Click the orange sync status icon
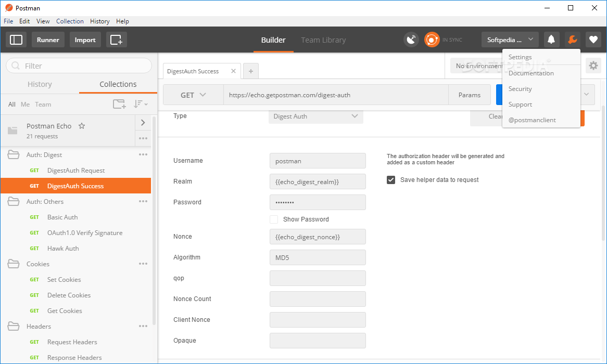This screenshot has height=364, width=607. tap(432, 40)
